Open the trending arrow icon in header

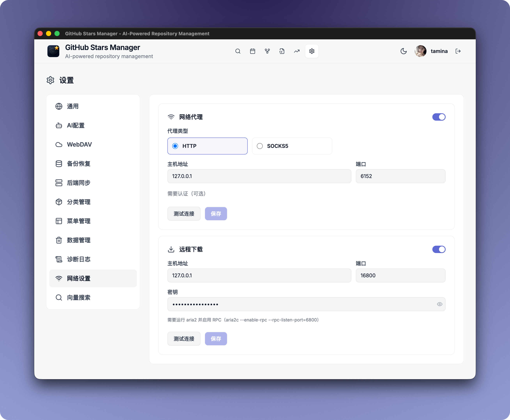pos(297,51)
